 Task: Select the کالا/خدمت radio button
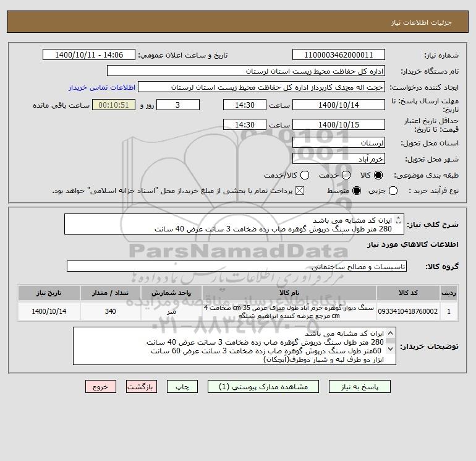coord(305,175)
